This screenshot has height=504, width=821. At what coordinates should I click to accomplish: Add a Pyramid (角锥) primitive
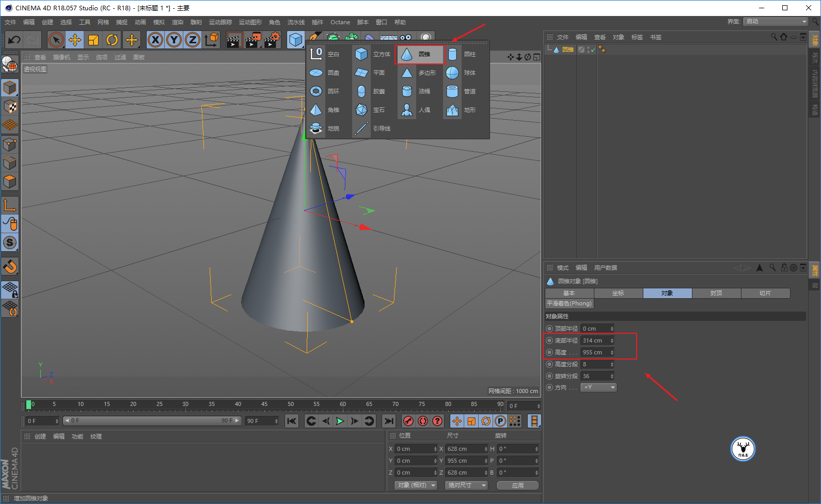pyautogui.click(x=325, y=110)
